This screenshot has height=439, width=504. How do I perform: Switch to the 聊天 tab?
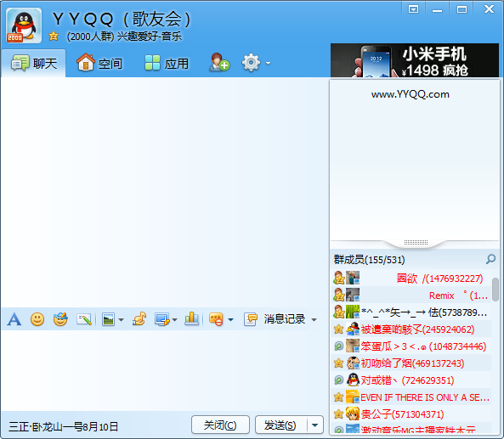[x=33, y=64]
